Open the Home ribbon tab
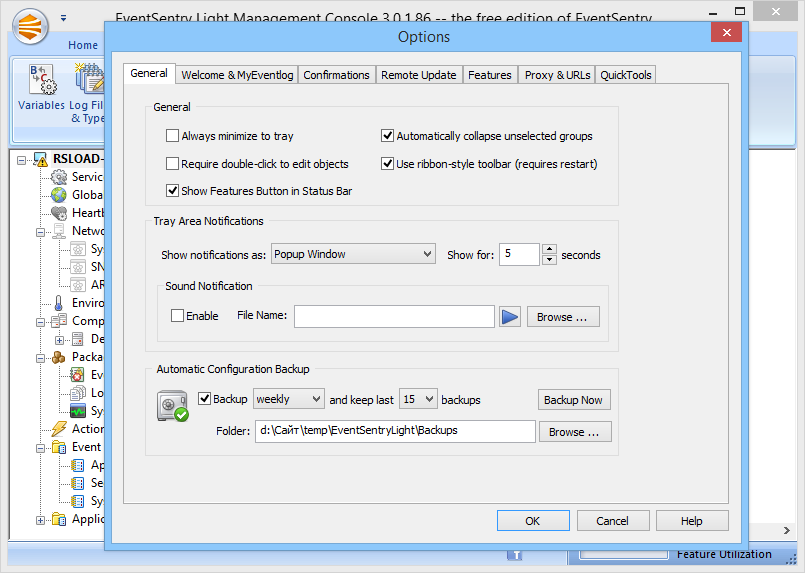805x573 pixels. pyautogui.click(x=83, y=45)
